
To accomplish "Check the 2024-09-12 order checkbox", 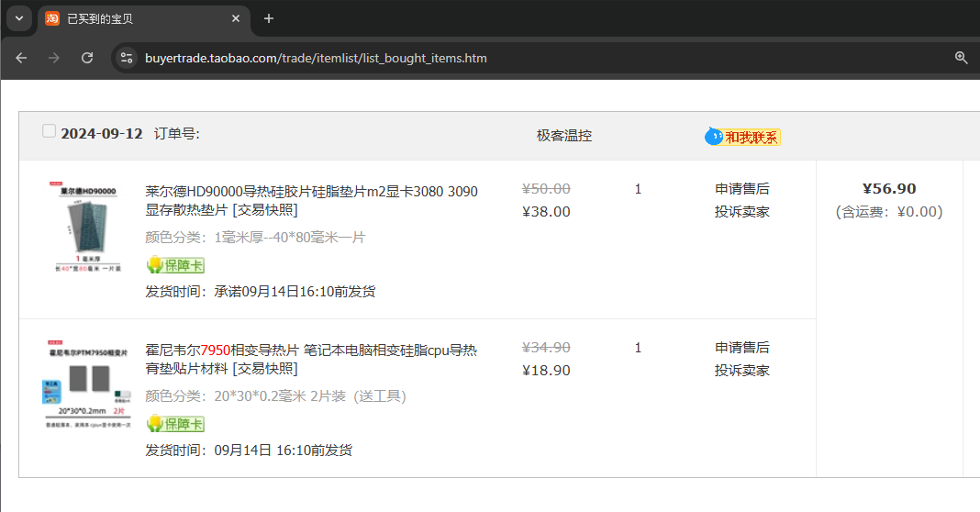I will (x=49, y=130).
